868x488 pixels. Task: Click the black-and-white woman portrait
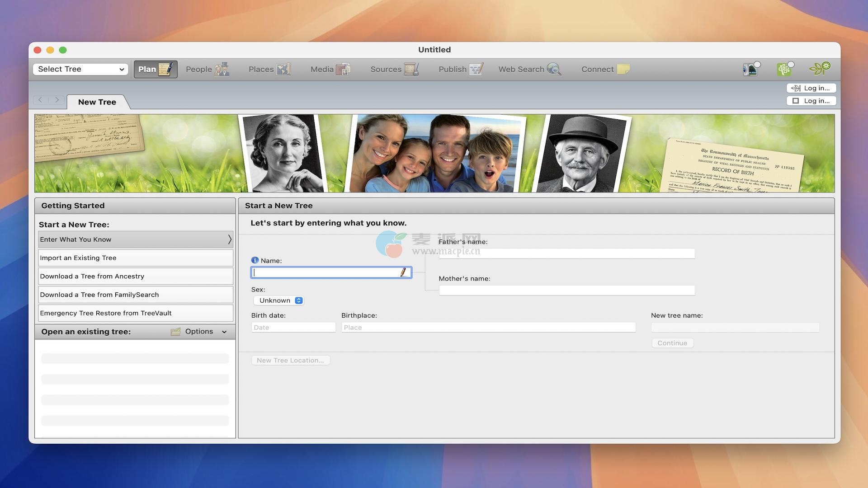click(x=284, y=153)
